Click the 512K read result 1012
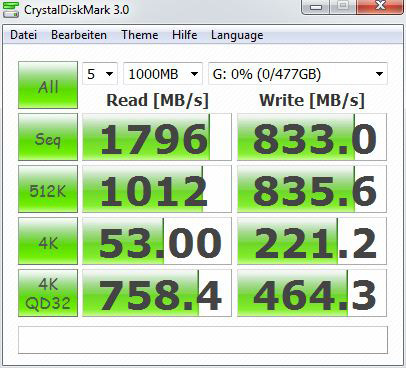The width and height of the screenshot is (406, 368). (157, 189)
